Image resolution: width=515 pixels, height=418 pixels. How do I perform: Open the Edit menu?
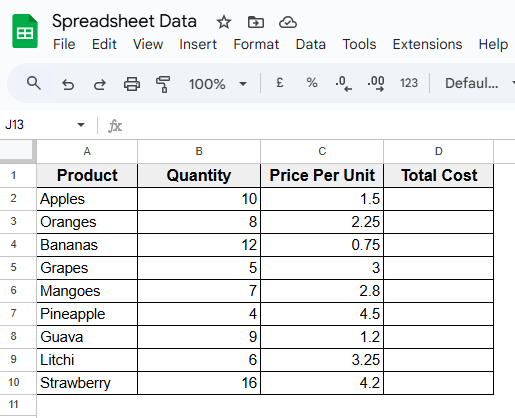click(104, 44)
